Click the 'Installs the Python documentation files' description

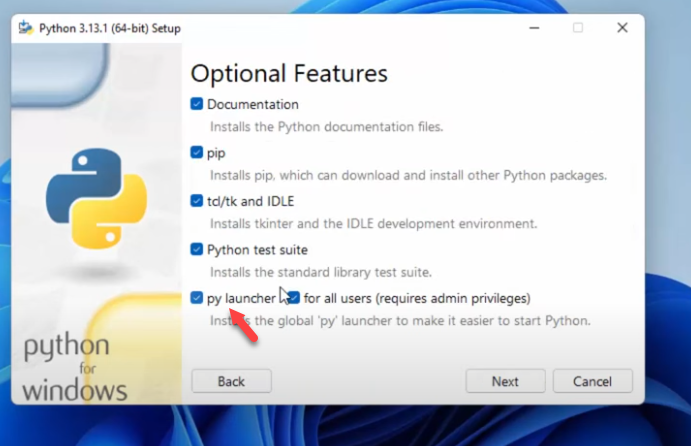point(326,127)
